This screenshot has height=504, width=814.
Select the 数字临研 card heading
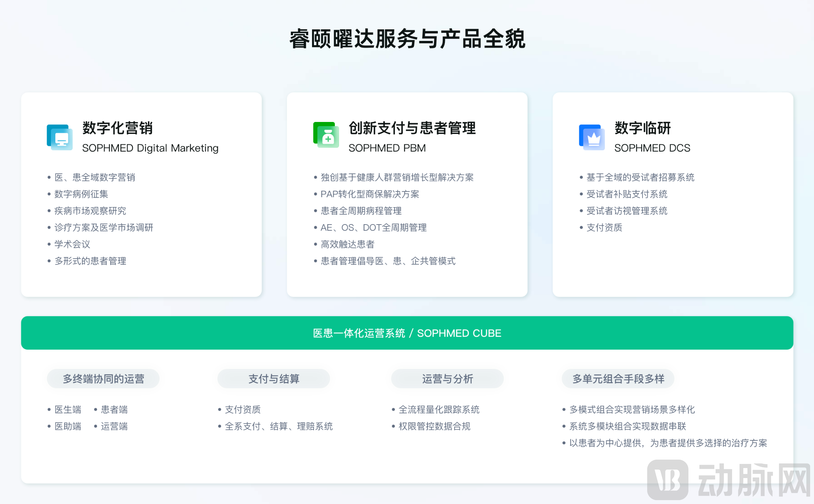(x=643, y=128)
